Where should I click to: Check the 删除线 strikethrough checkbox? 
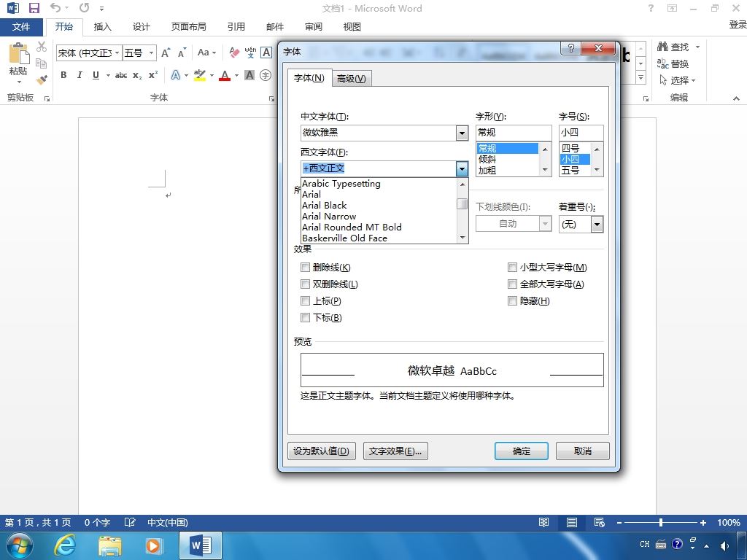tap(306, 267)
